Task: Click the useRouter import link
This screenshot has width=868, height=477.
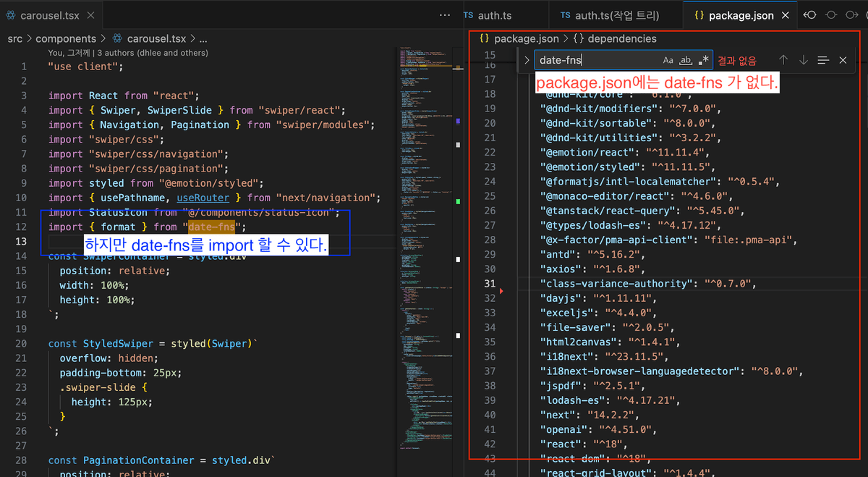Action: click(203, 198)
